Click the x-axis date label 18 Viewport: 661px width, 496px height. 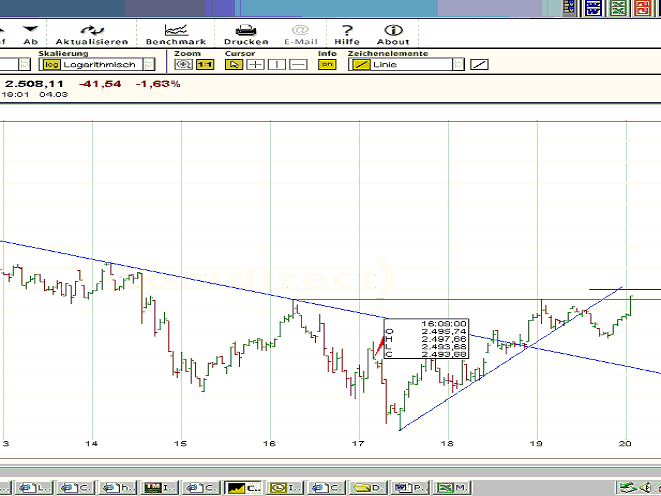pyautogui.click(x=447, y=443)
